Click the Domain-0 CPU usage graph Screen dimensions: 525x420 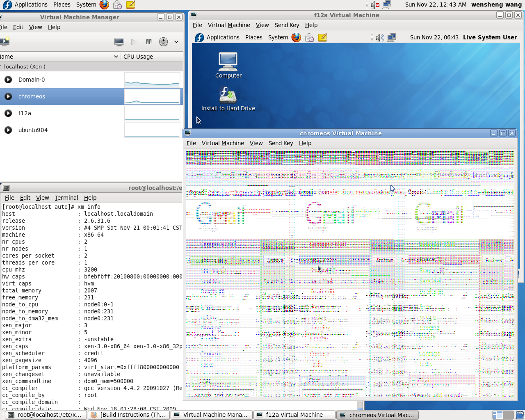tap(152, 80)
